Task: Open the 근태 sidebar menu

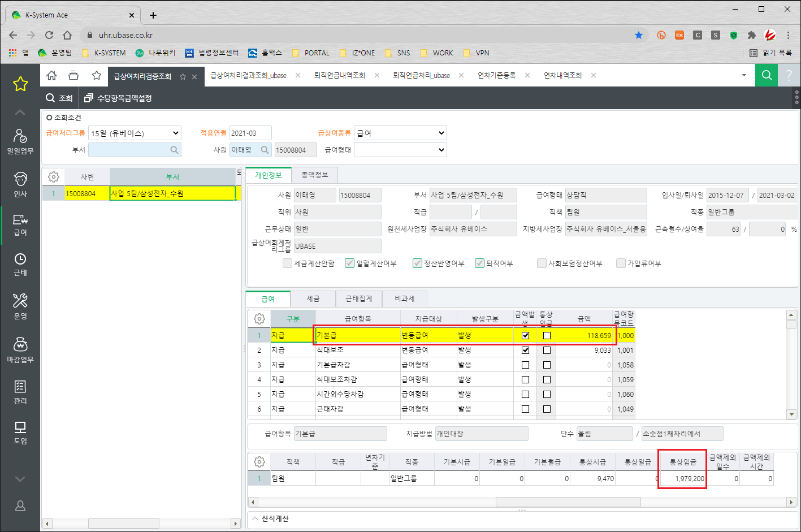Action: (20, 265)
